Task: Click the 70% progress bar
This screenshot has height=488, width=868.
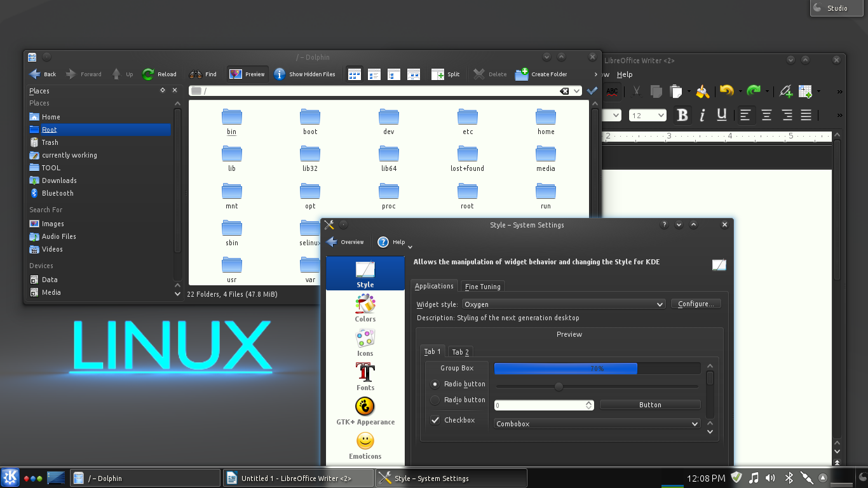Action: point(597,369)
